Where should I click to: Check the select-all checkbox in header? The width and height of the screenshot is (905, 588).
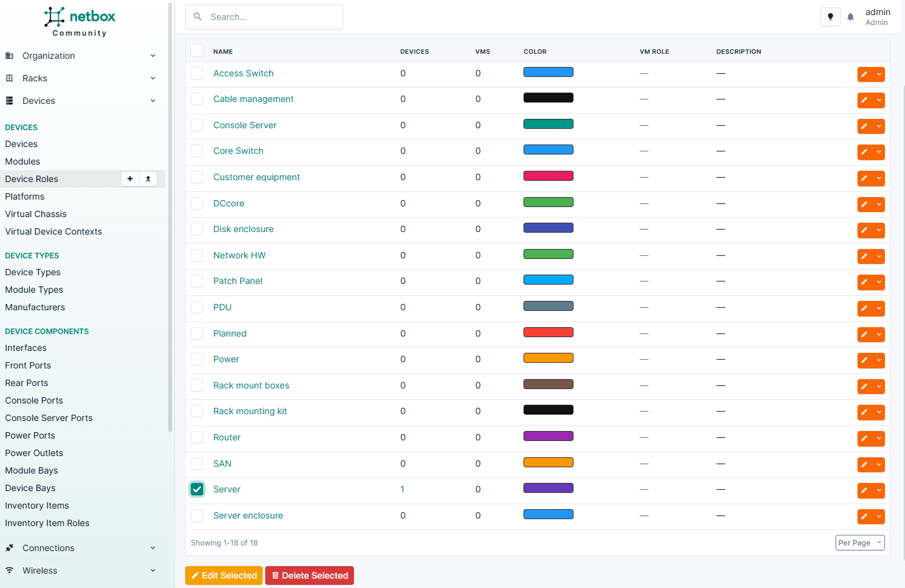tap(197, 51)
